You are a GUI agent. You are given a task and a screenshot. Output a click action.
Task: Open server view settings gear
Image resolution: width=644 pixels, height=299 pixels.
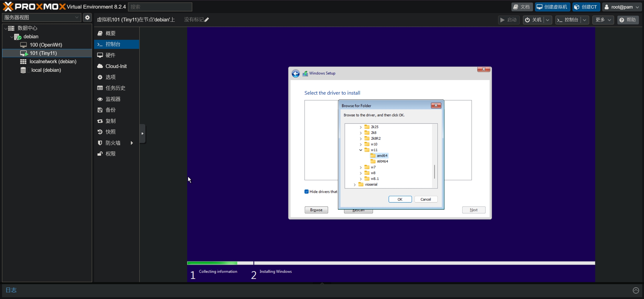tap(87, 18)
